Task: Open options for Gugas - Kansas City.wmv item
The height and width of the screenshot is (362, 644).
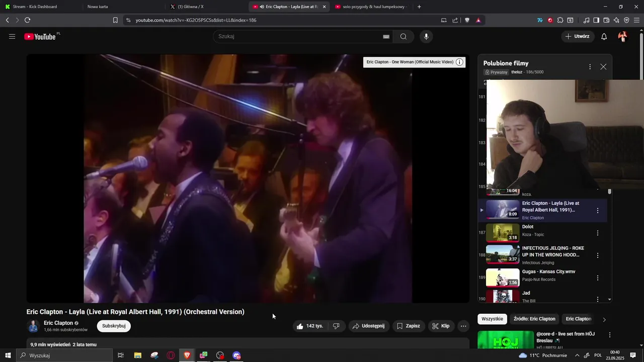Action: (598, 278)
